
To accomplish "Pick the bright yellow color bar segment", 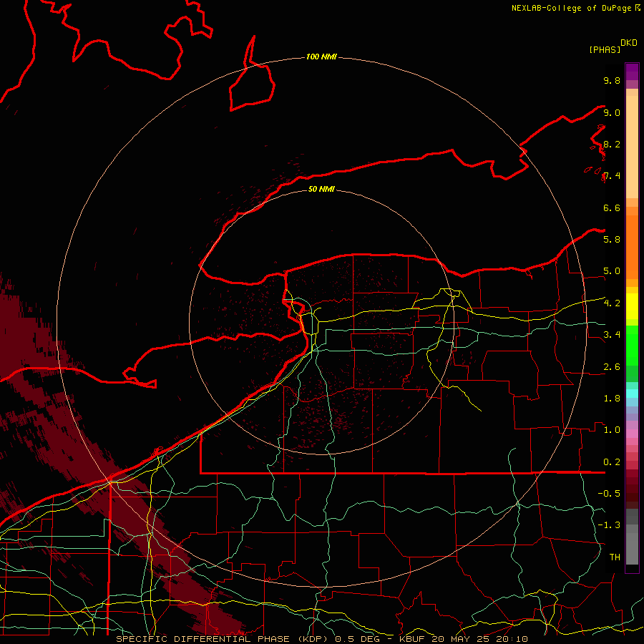I will (x=632, y=306).
